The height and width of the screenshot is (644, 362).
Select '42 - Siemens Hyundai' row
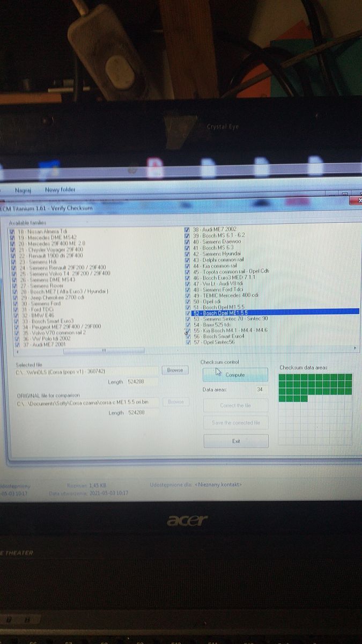217,253
